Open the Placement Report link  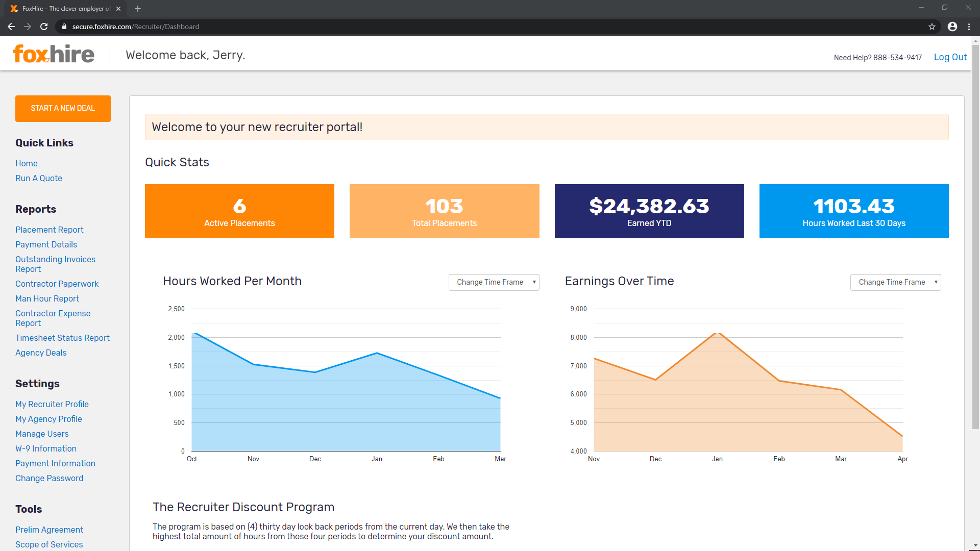(x=49, y=230)
